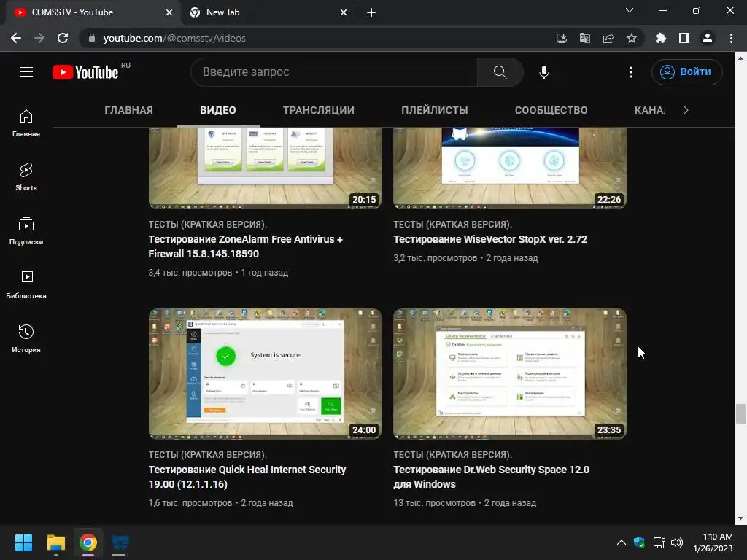Select the ВИДЕО channel tab

(x=218, y=110)
